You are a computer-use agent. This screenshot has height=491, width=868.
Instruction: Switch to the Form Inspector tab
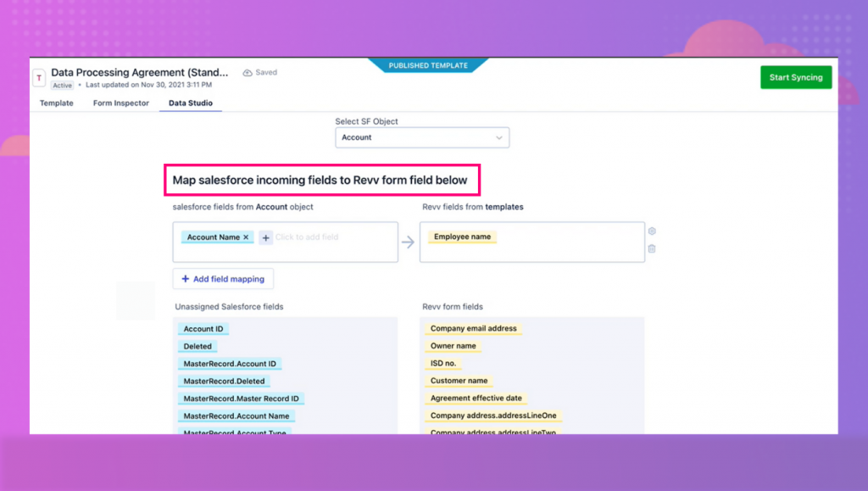click(x=120, y=103)
